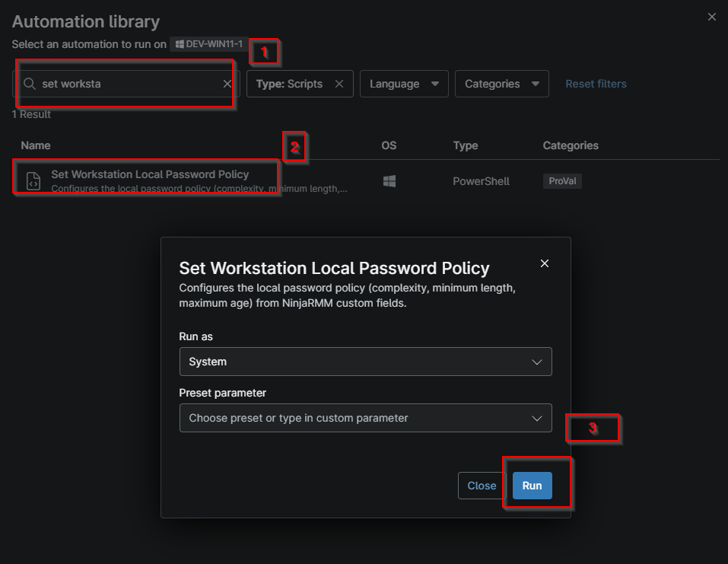Click the DEV-WIN11-1 device badge

click(208, 44)
